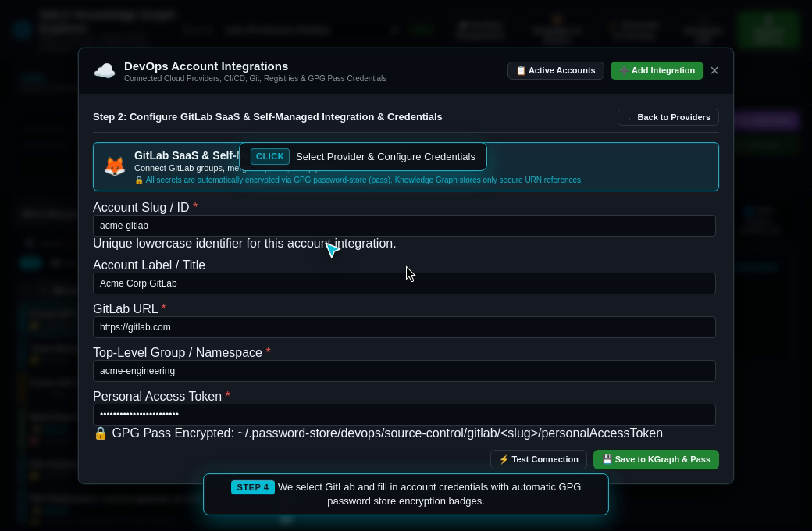Click the Personal Access Token field
Viewport: 812px width, 531px height.
click(404, 415)
